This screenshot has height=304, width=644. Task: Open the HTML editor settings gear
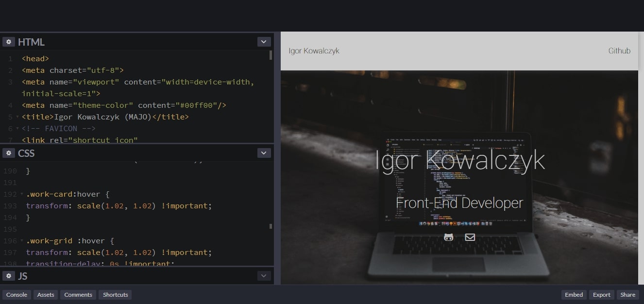[x=8, y=42]
